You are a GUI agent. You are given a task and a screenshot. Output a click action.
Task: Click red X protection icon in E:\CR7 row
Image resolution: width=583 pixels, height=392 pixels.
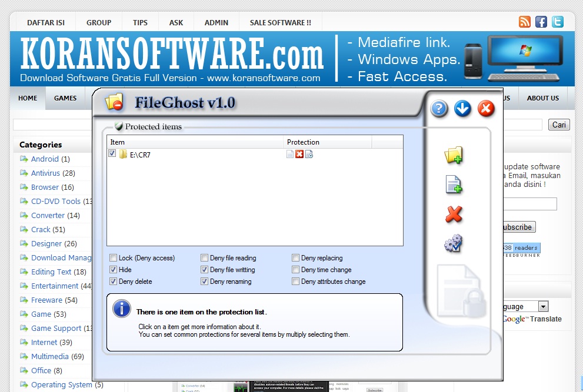click(x=299, y=154)
